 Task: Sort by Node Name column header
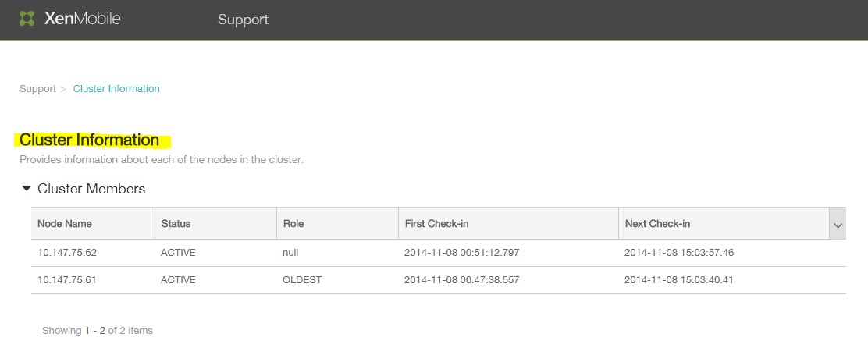pyautogui.click(x=65, y=224)
